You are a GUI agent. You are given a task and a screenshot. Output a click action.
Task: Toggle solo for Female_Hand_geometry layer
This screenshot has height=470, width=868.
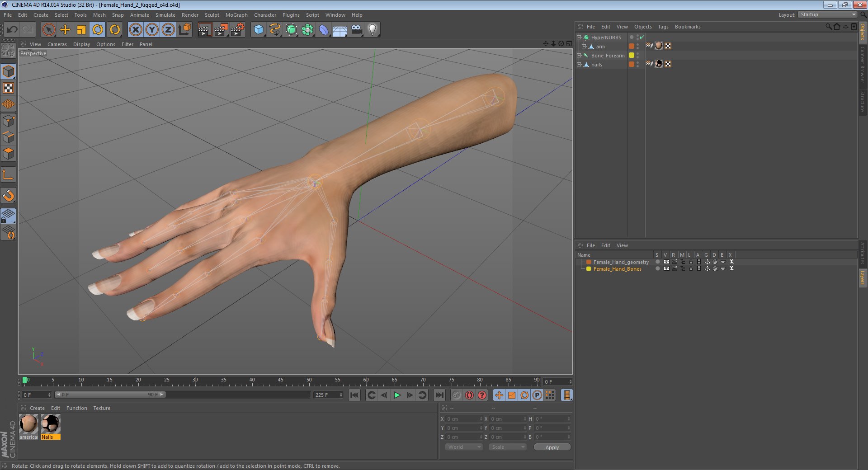[x=657, y=262]
